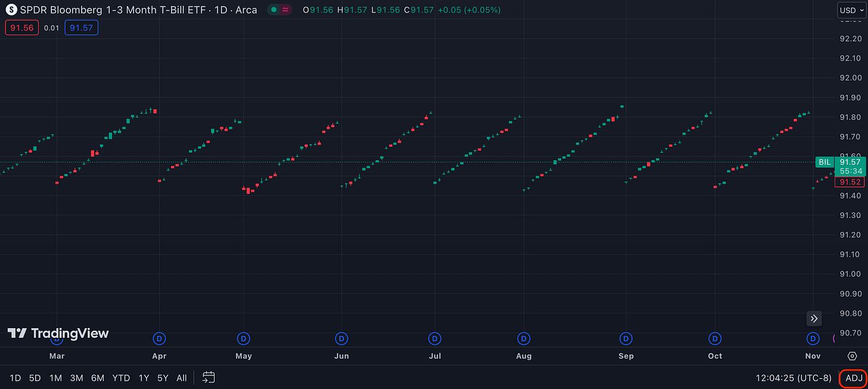Open the SPDR Bloomberg 1-3 Month T-Bill ETF title
The image size is (868, 389).
pyautogui.click(x=139, y=10)
